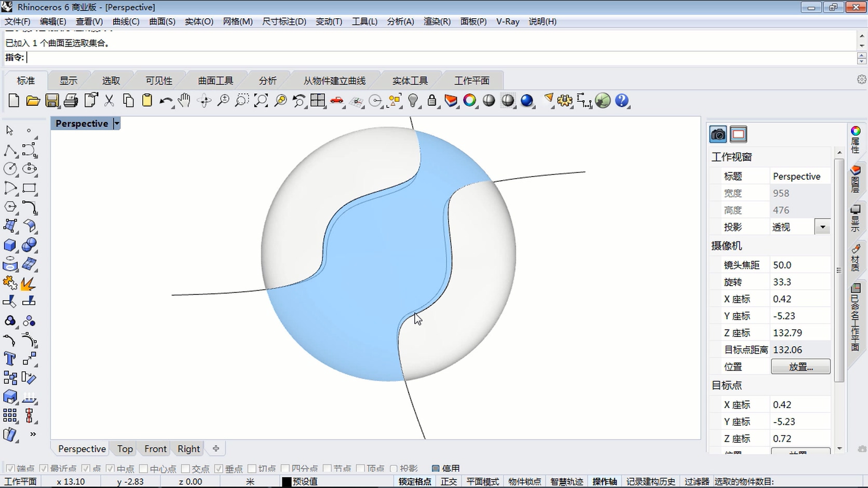868x488 pixels.
Task: Switch to the 曲面工具 toolbar tab
Action: (215, 80)
